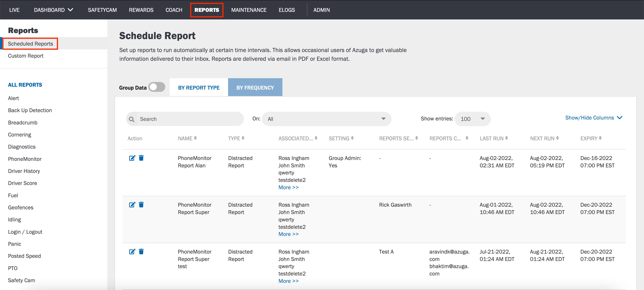Click the Dec-16-2022 expiry cell

(597, 162)
